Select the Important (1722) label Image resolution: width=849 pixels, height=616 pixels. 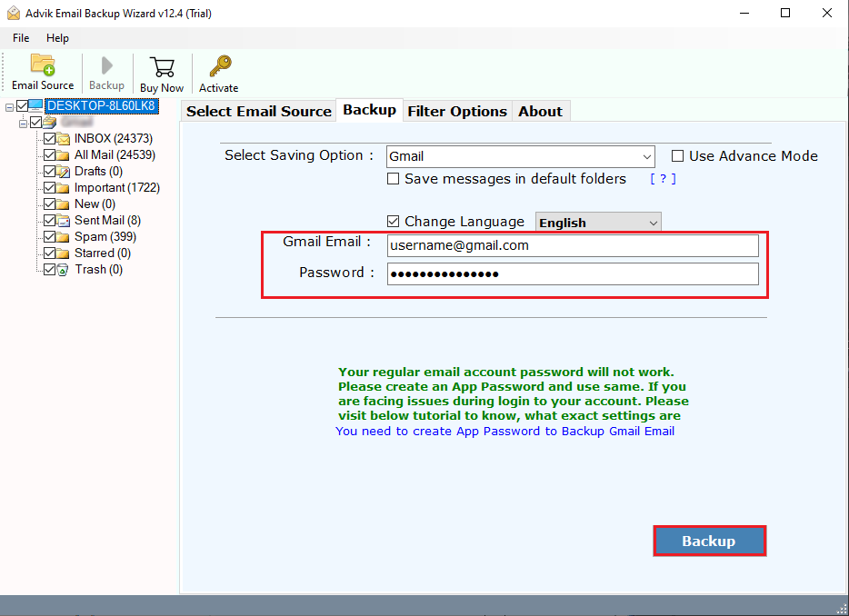point(117,188)
